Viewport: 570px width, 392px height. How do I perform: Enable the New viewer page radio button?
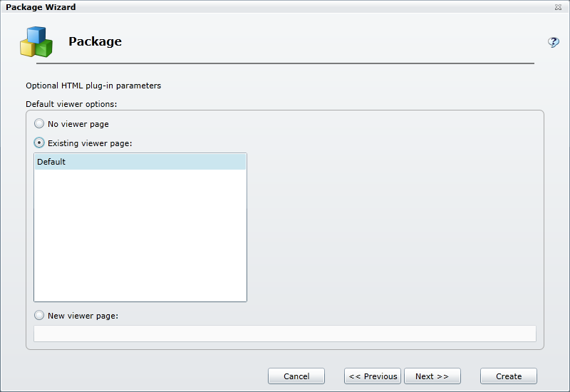pos(39,316)
